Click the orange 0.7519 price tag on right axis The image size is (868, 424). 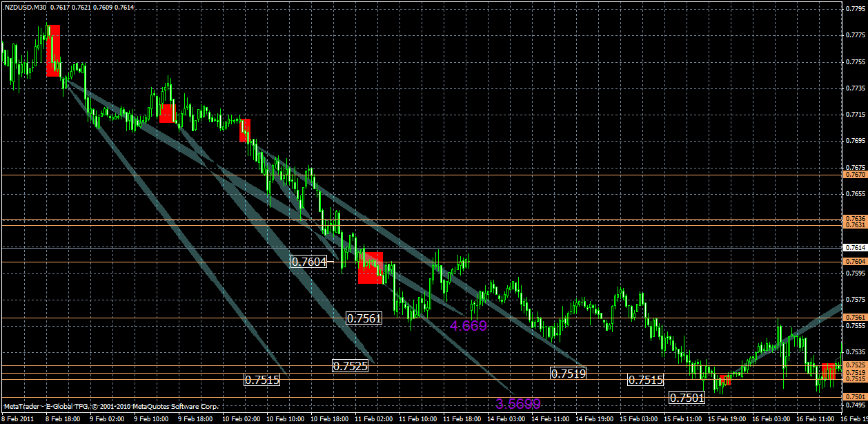click(x=856, y=372)
